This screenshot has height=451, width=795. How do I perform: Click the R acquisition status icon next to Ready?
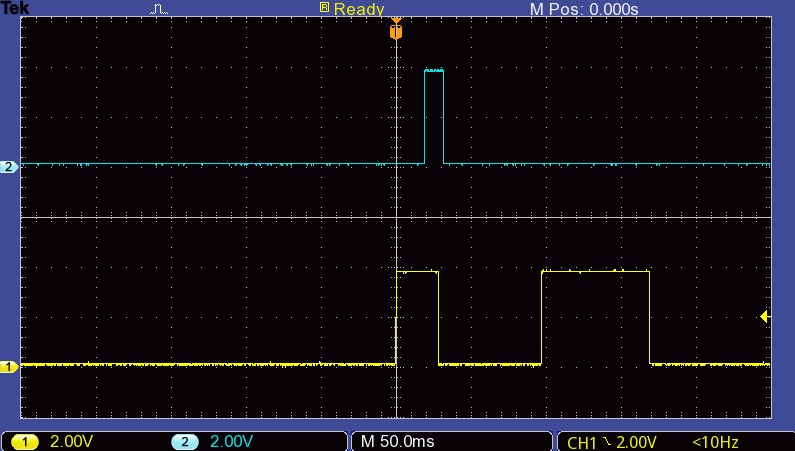(324, 7)
